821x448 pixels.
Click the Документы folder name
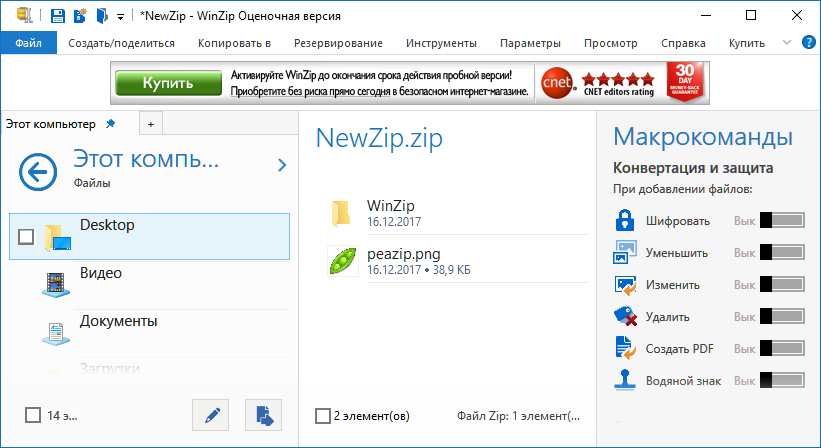click(118, 321)
